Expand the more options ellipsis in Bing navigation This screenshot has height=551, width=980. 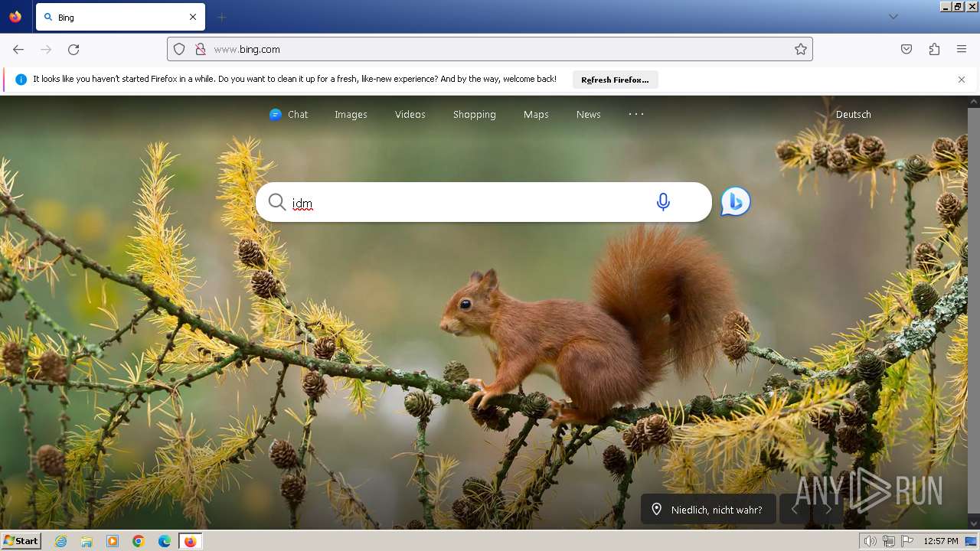click(636, 114)
